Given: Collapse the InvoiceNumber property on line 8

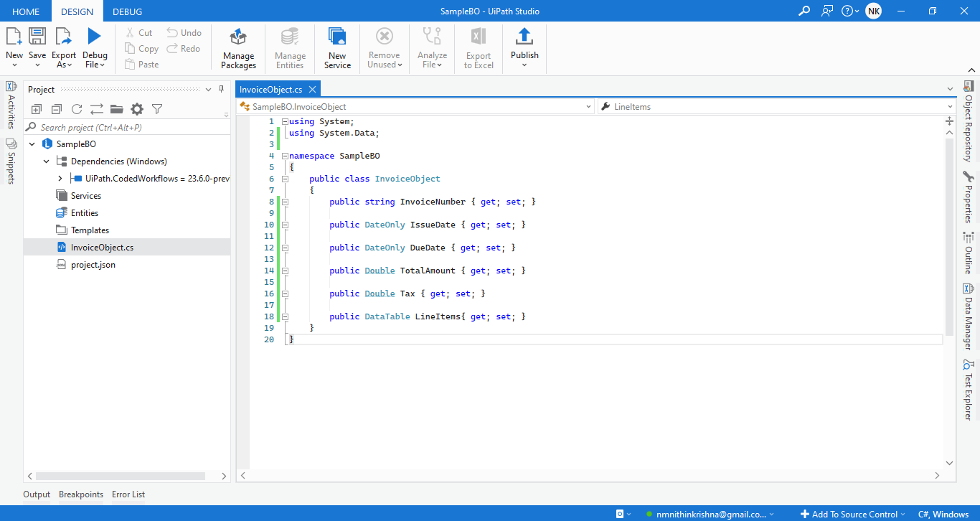Looking at the screenshot, I should pos(285,202).
